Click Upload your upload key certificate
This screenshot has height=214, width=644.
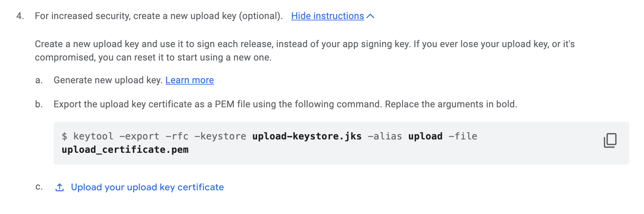(147, 187)
